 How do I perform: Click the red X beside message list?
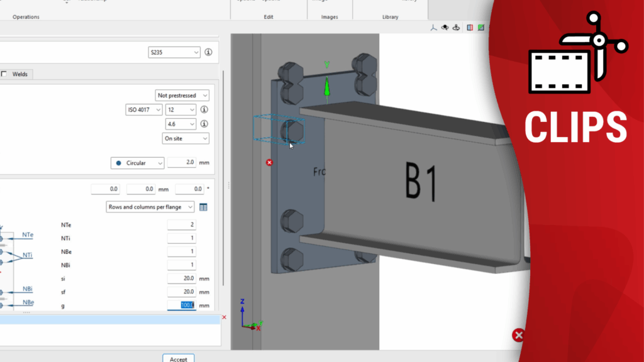click(224, 317)
